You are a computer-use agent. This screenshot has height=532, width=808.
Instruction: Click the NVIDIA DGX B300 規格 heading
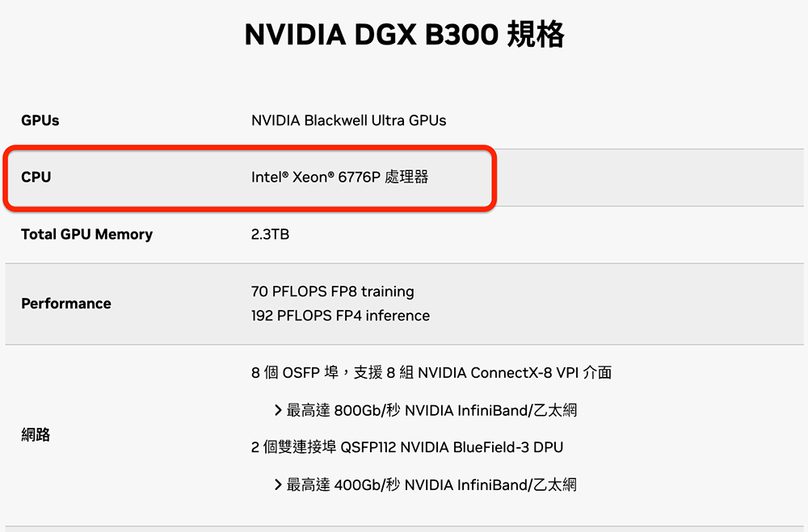(404, 36)
